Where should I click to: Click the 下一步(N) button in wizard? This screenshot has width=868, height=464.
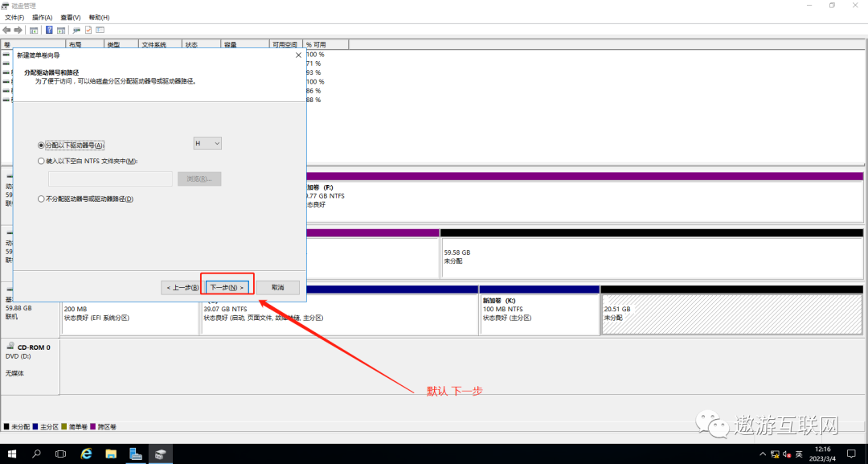tap(227, 287)
